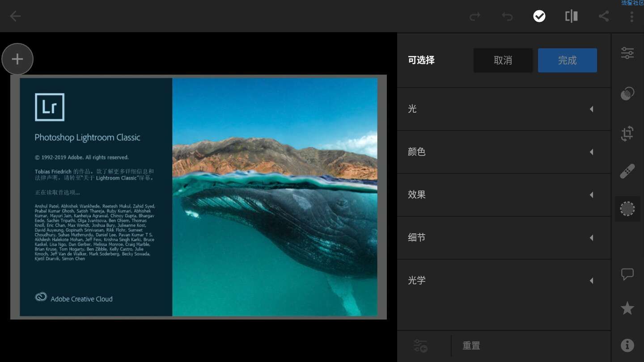Image resolution: width=644 pixels, height=362 pixels.
Task: Open the info icon
Action: coord(627,345)
